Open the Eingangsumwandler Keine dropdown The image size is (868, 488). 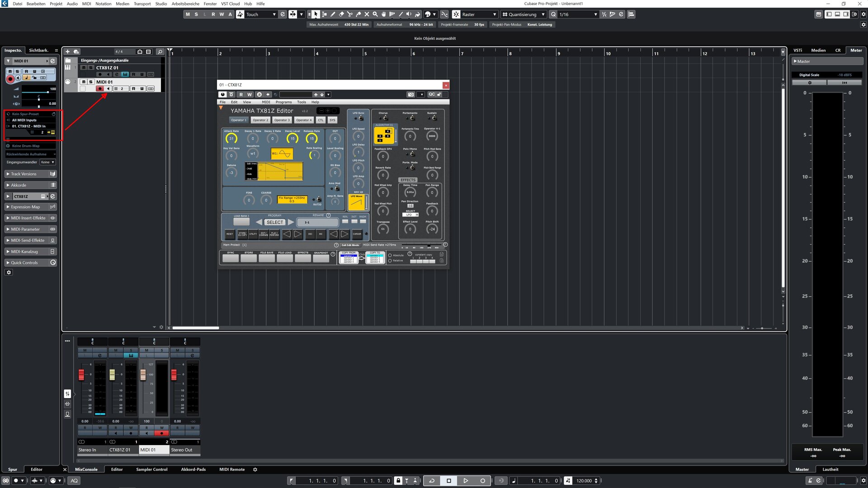point(47,162)
